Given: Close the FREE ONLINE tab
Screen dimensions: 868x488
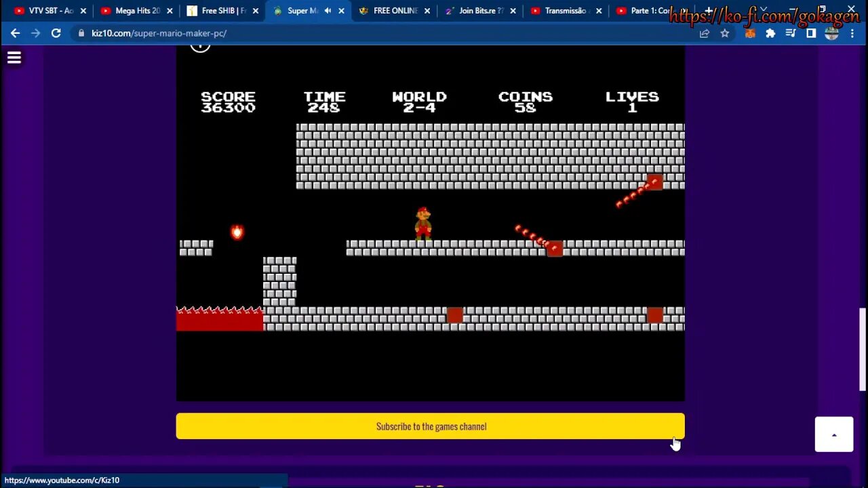Looking at the screenshot, I should (x=427, y=11).
